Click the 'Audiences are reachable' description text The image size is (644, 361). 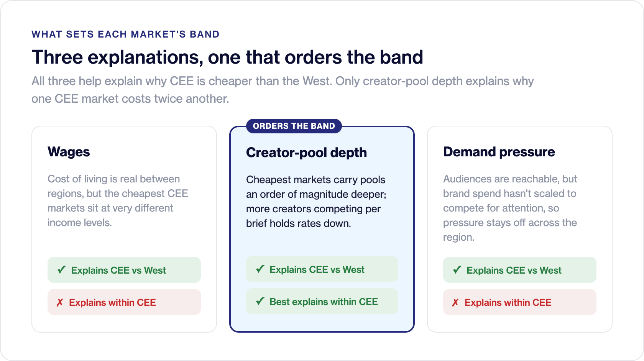[510, 208]
